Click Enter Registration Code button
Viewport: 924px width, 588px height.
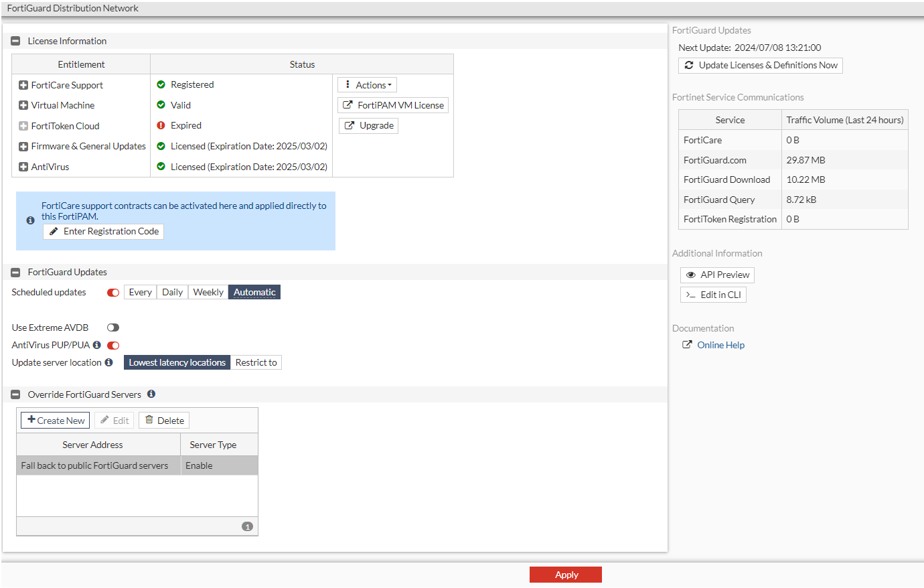[x=104, y=231]
